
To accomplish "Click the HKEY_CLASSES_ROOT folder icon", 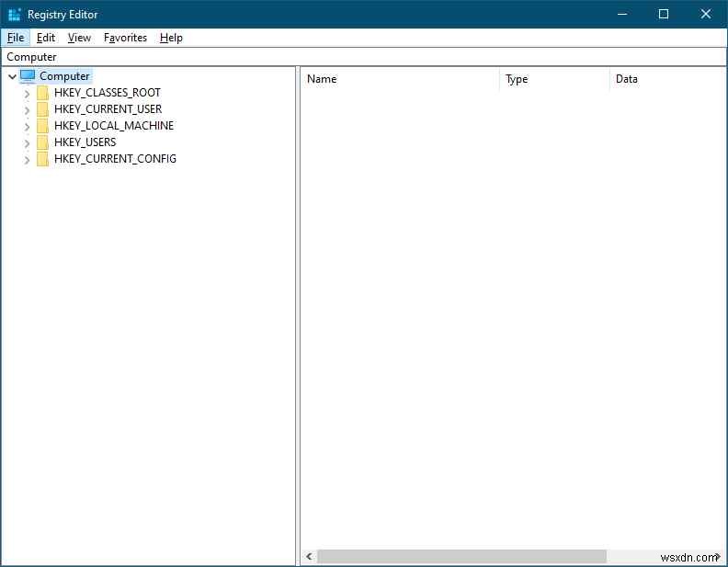I will (42, 93).
